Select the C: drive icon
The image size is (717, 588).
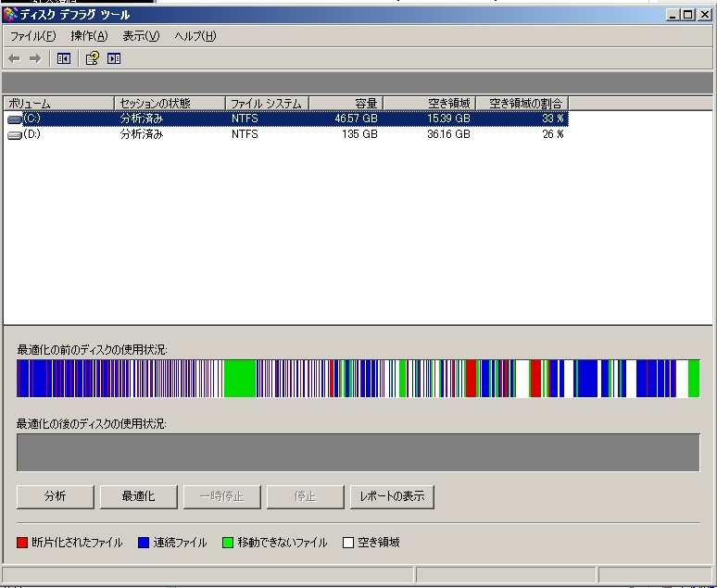[x=15, y=119]
